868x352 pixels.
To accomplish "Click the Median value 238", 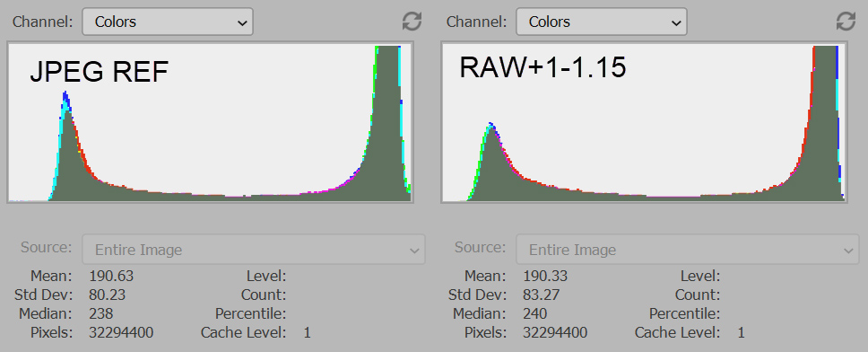I will point(100,313).
